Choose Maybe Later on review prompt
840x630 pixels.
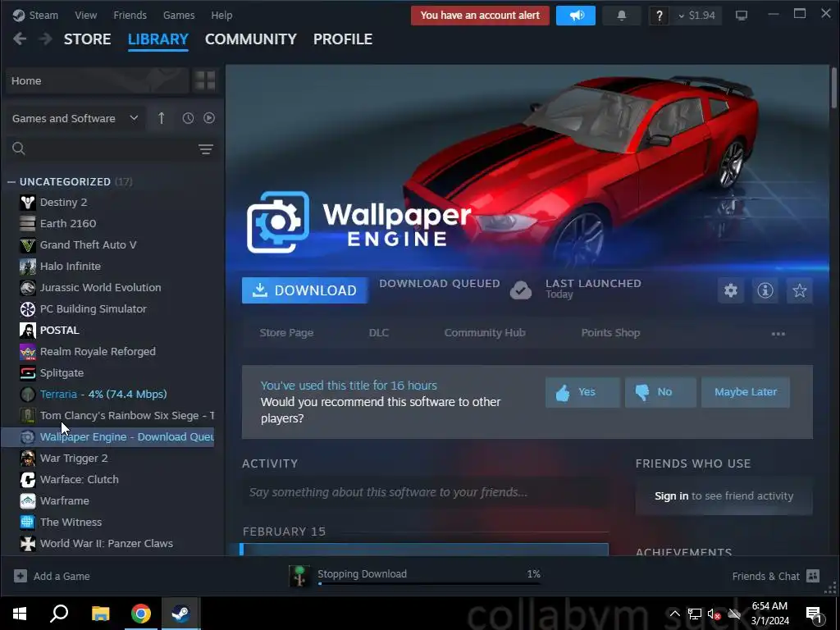tap(745, 392)
